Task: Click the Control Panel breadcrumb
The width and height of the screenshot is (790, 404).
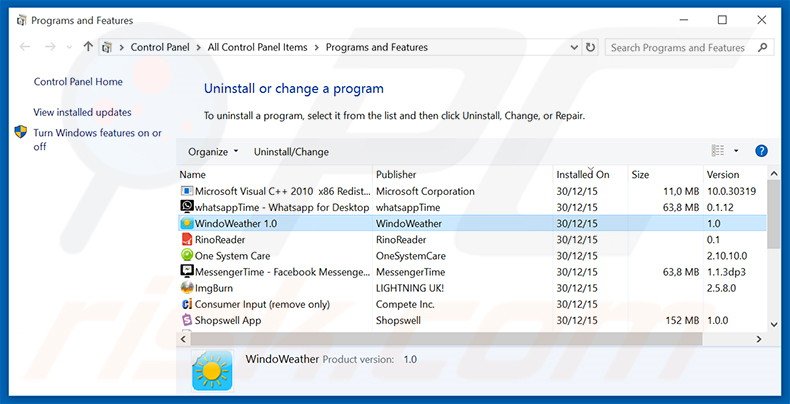Action: click(x=160, y=47)
